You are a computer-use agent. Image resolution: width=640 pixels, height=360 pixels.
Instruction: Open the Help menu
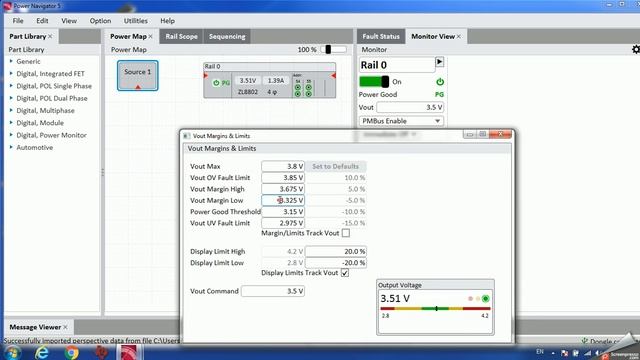(167, 21)
